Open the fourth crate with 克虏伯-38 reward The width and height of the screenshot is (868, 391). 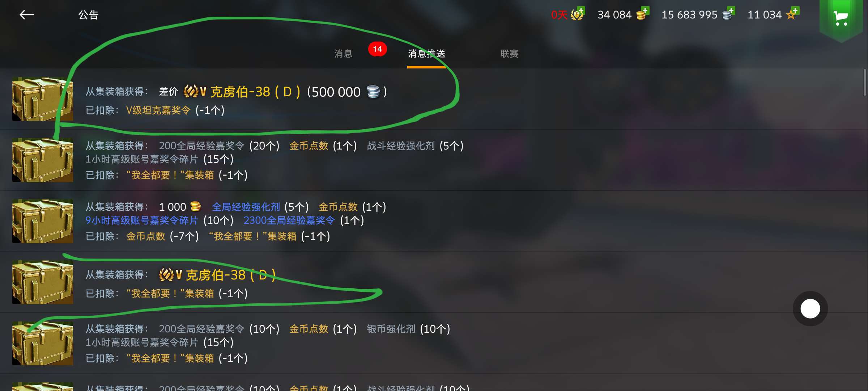click(43, 282)
